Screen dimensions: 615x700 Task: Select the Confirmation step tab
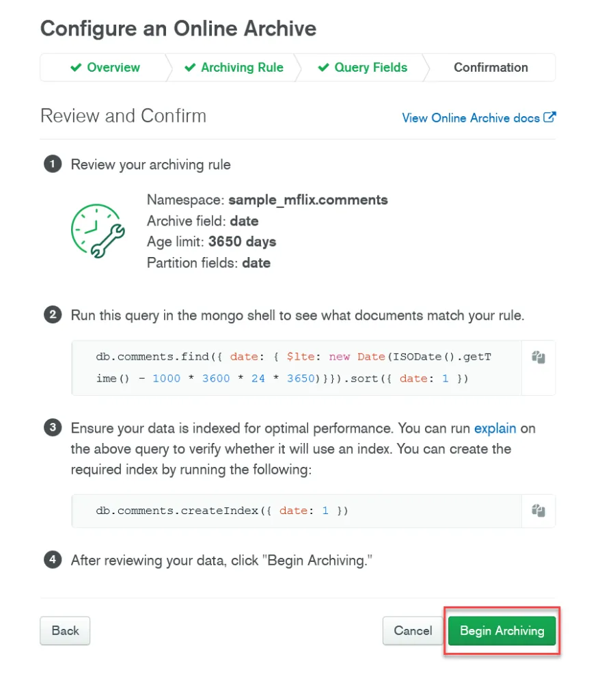coord(491,68)
